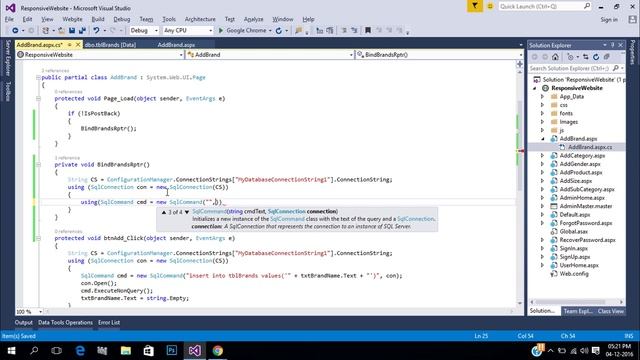Select AdminMaster.master in Solution Explorer
Screen dimensions: 640x360
tap(586, 206)
